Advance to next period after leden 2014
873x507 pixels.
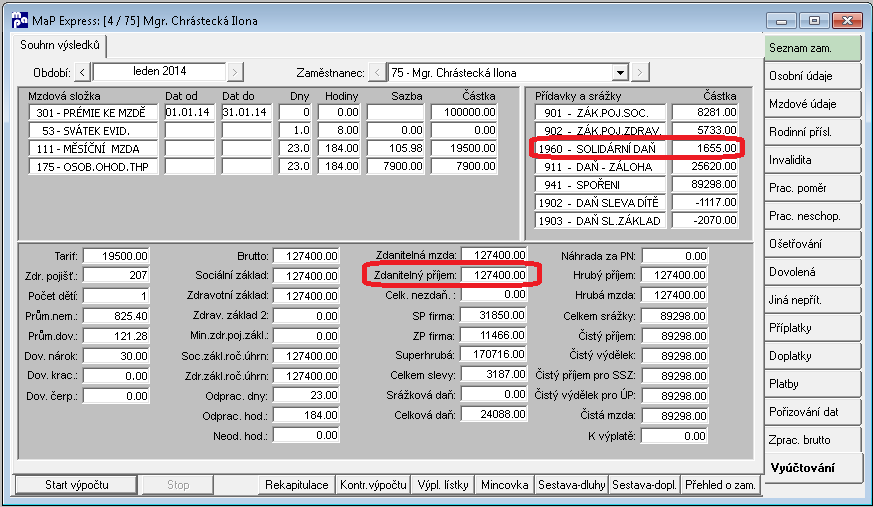coord(235,72)
